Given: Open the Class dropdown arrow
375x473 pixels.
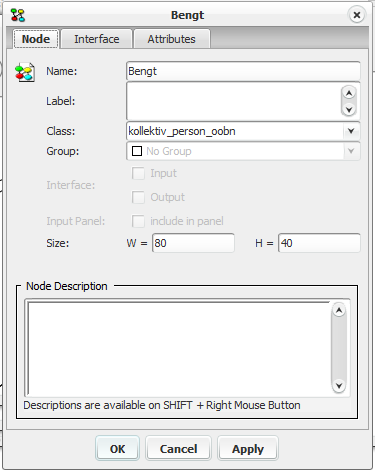Looking at the screenshot, I should 351,131.
